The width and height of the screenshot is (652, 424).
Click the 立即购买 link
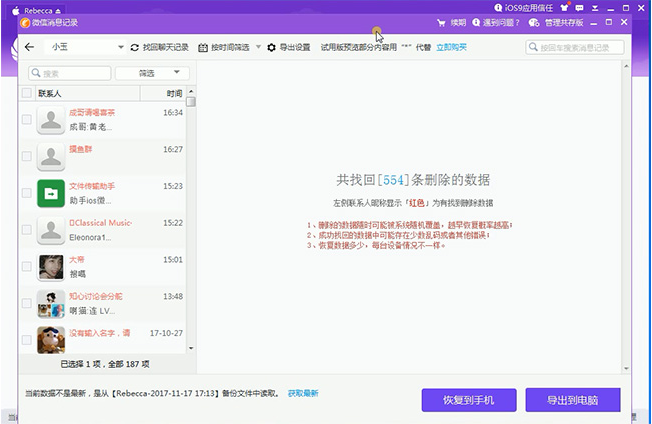(x=451, y=47)
